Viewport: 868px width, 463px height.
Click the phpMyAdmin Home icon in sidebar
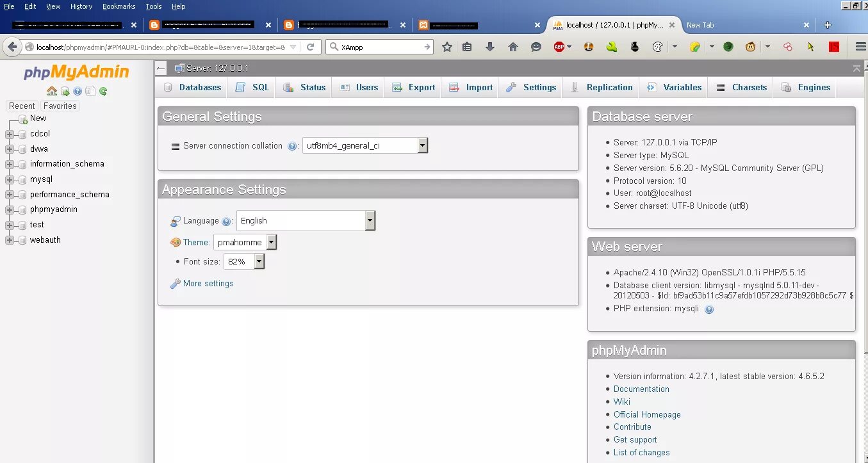click(x=52, y=92)
